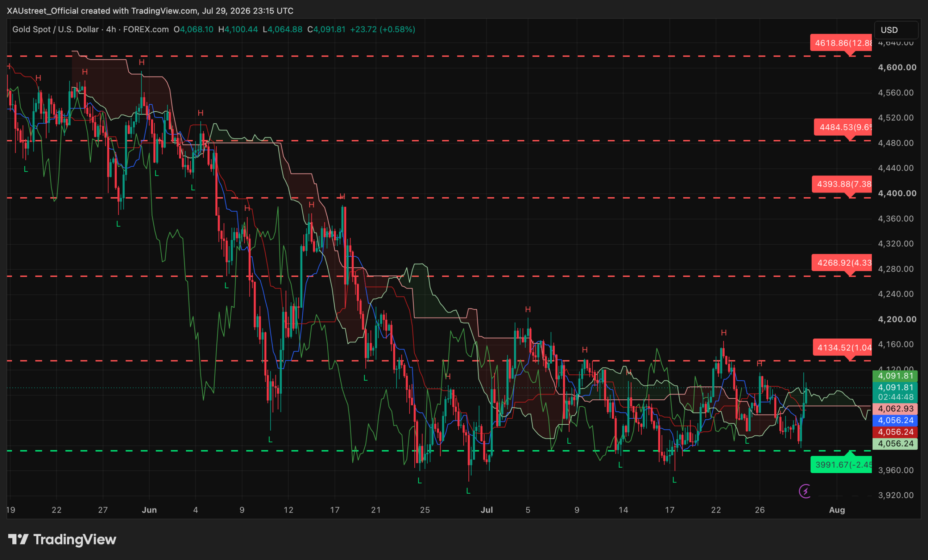Click 4,160.00 on the price axis

pyautogui.click(x=896, y=344)
